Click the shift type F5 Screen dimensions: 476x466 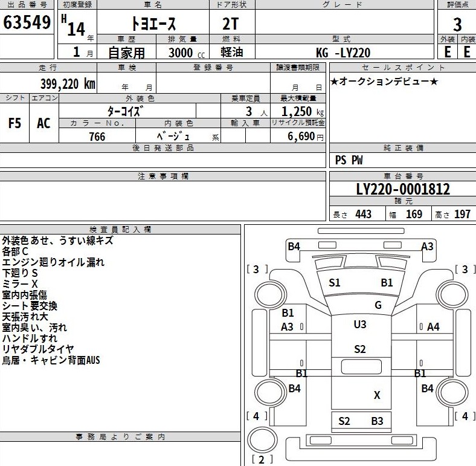tap(14, 123)
